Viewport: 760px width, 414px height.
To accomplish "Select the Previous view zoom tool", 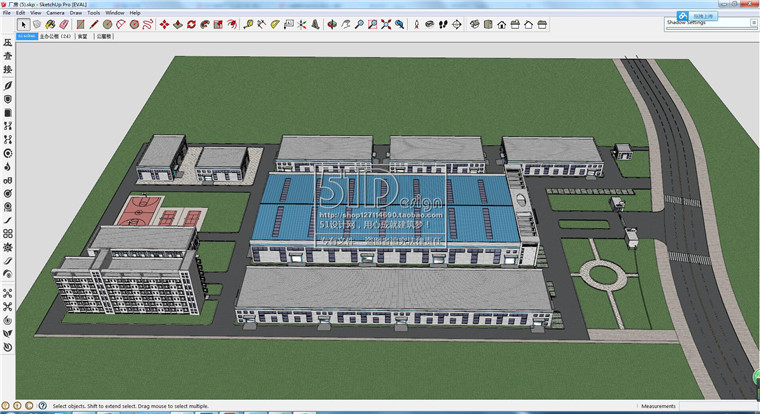I will (399, 24).
